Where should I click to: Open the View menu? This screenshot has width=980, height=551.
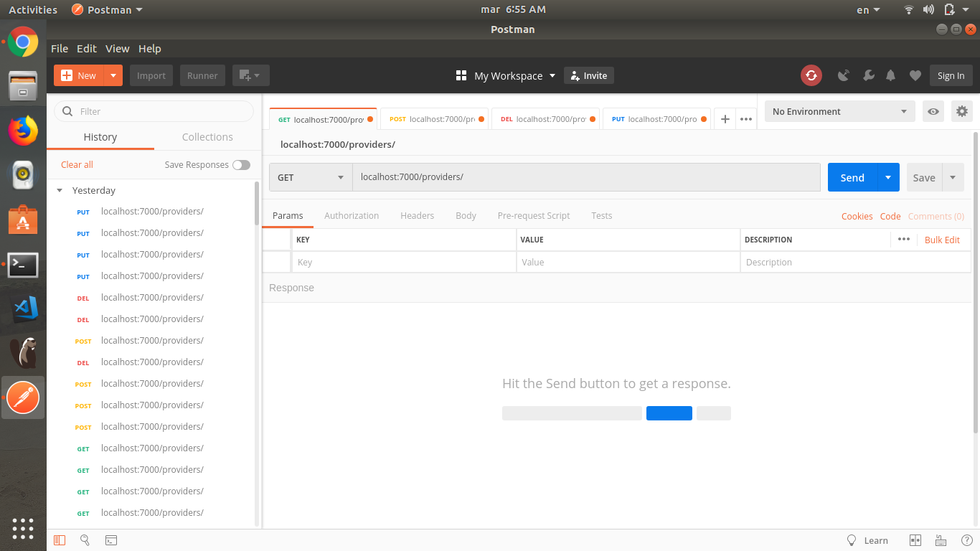pos(118,49)
